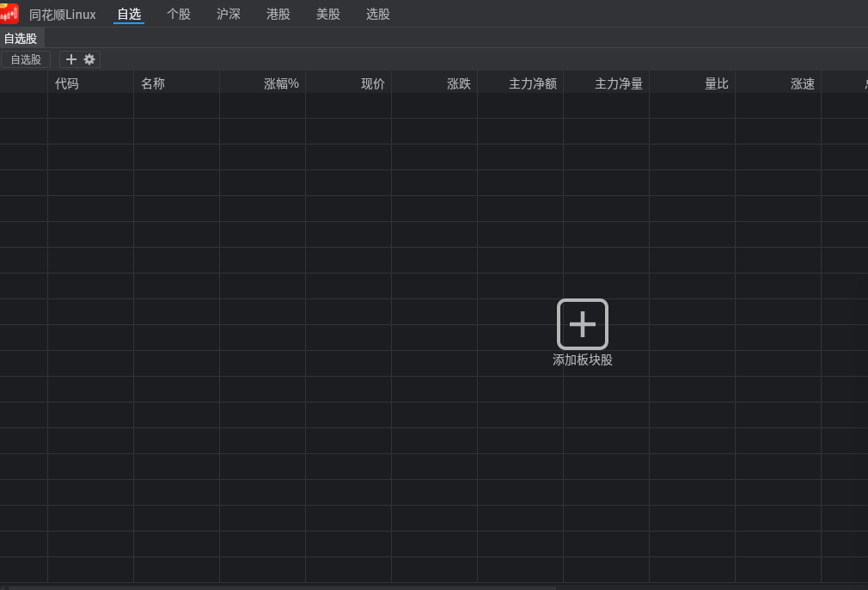
Task: Open the 港股 tab
Action: click(278, 14)
